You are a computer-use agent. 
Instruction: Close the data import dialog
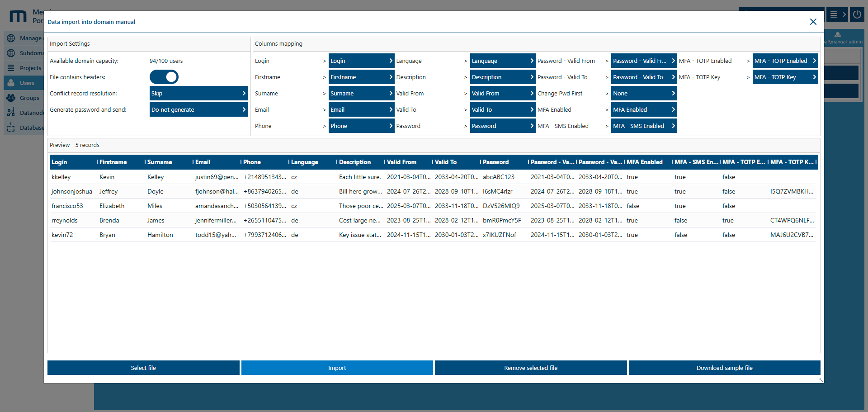pyautogui.click(x=813, y=22)
